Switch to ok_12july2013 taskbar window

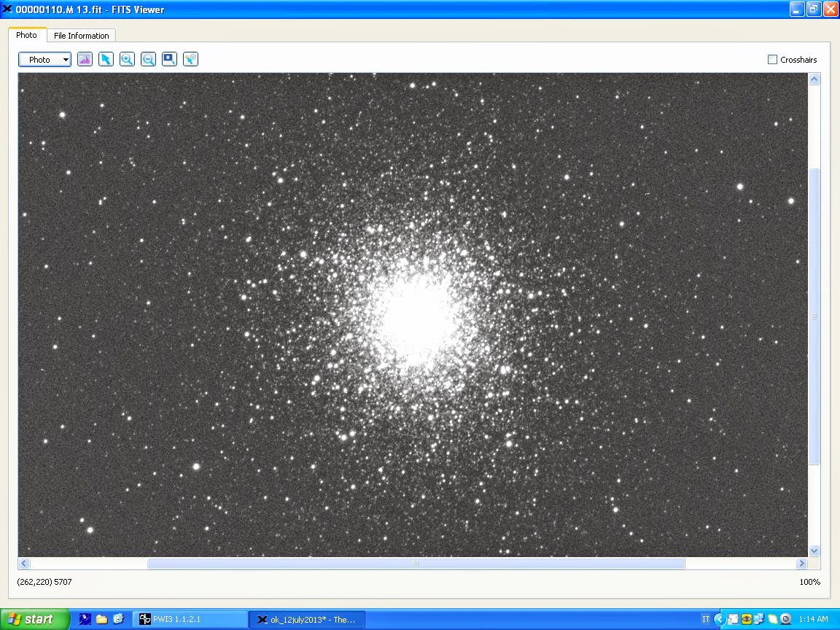pyautogui.click(x=307, y=619)
